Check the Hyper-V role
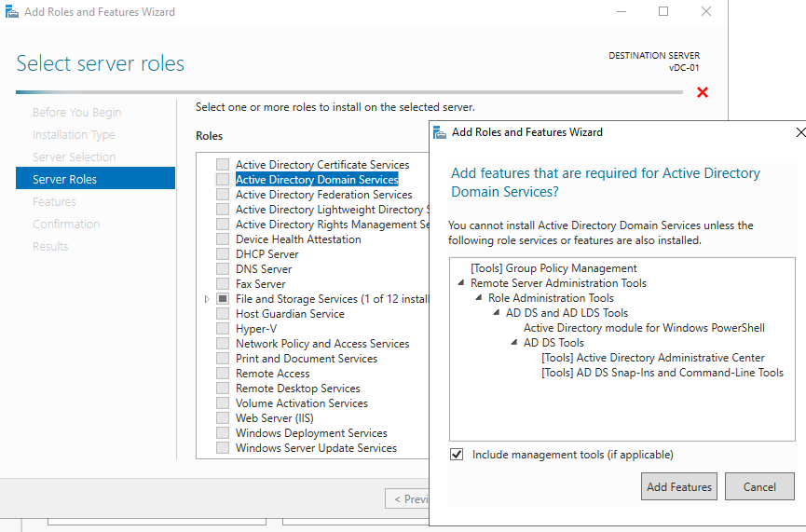Image resolution: width=806 pixels, height=532 pixels. [x=223, y=329]
